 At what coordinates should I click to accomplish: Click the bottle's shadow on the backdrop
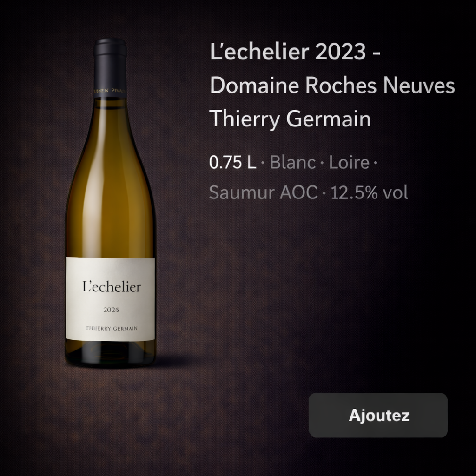click(x=176, y=362)
